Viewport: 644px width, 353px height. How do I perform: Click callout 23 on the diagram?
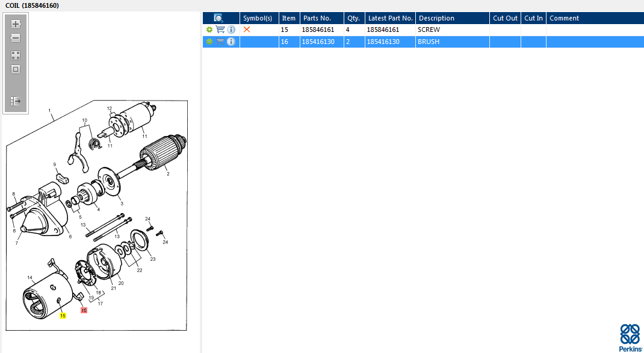pos(153,259)
